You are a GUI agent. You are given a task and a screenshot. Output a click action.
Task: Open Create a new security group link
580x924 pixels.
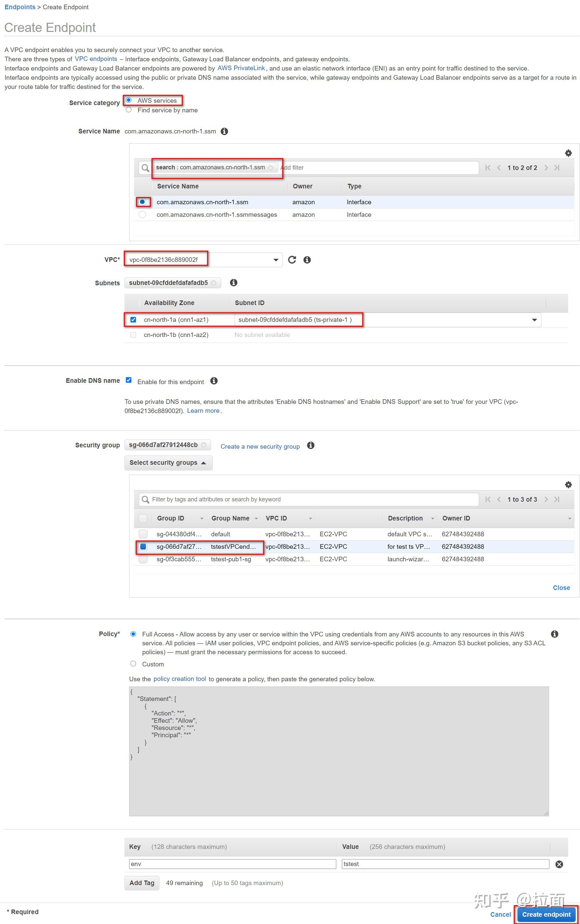tap(260, 446)
